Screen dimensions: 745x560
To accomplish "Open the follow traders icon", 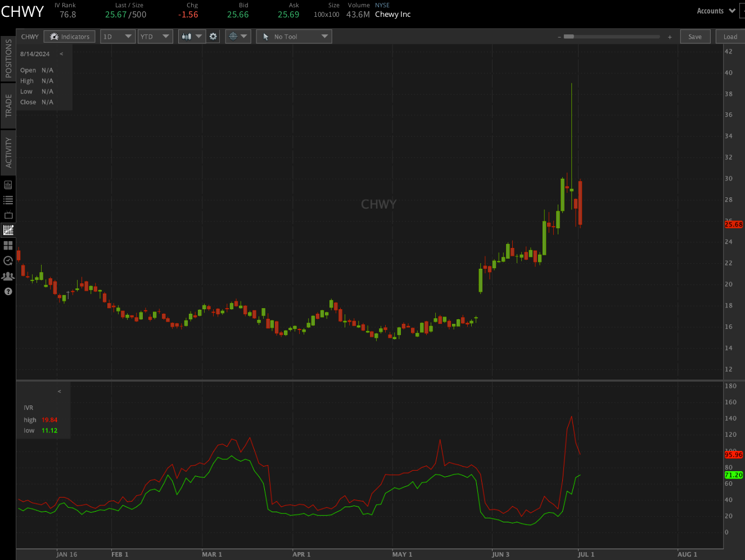I will [x=8, y=276].
